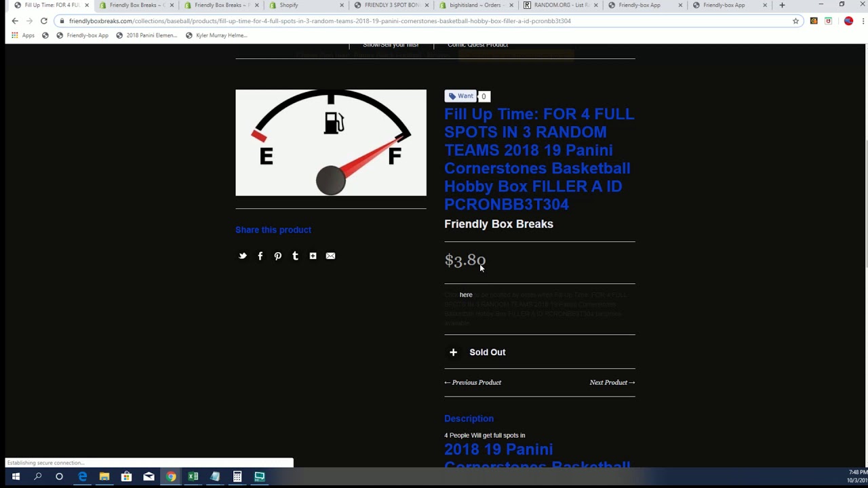
Task: Click the Comic Quest Product nav link
Action: click(x=477, y=45)
